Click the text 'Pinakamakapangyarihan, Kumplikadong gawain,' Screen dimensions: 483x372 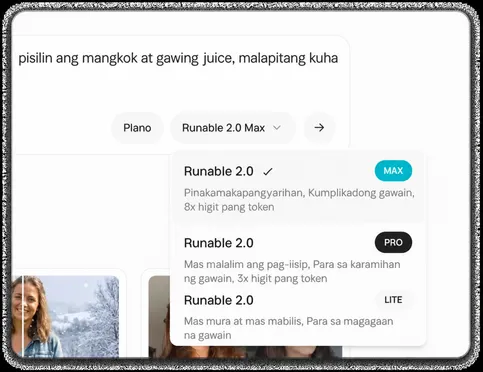coord(299,193)
